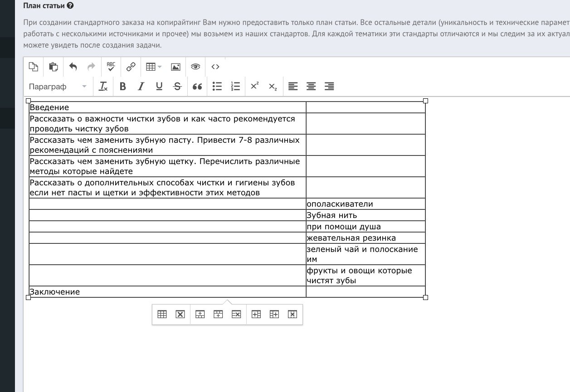Image resolution: width=570 pixels, height=392 pixels.
Task: Apply blockquote with the quote icon
Action: pos(197,86)
